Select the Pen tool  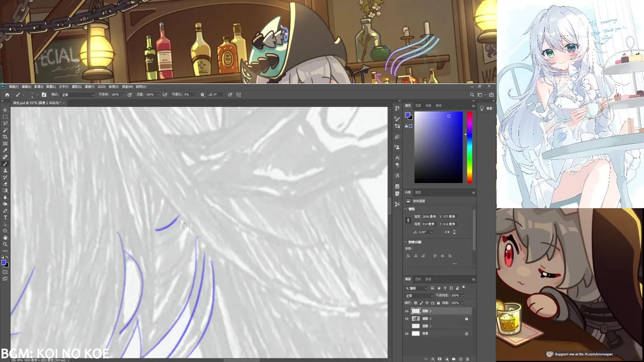point(6,211)
